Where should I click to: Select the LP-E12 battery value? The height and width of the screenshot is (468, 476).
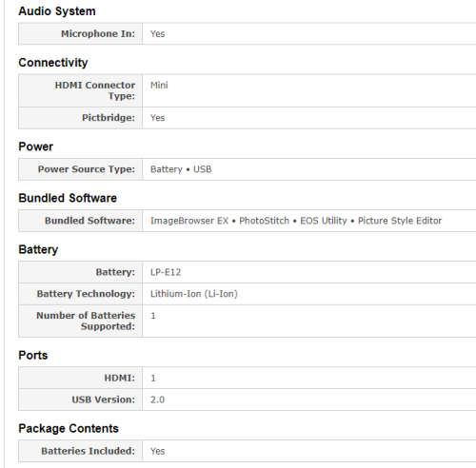coord(166,272)
